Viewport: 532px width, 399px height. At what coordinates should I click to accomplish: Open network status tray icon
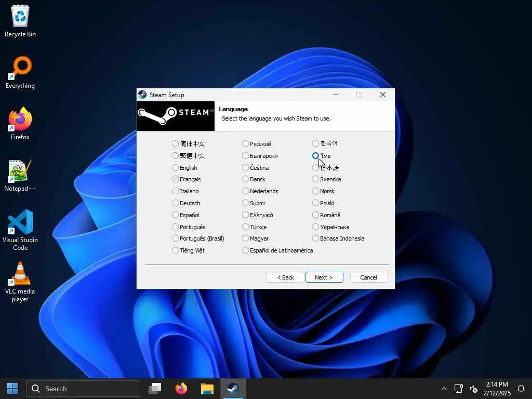[x=459, y=389]
